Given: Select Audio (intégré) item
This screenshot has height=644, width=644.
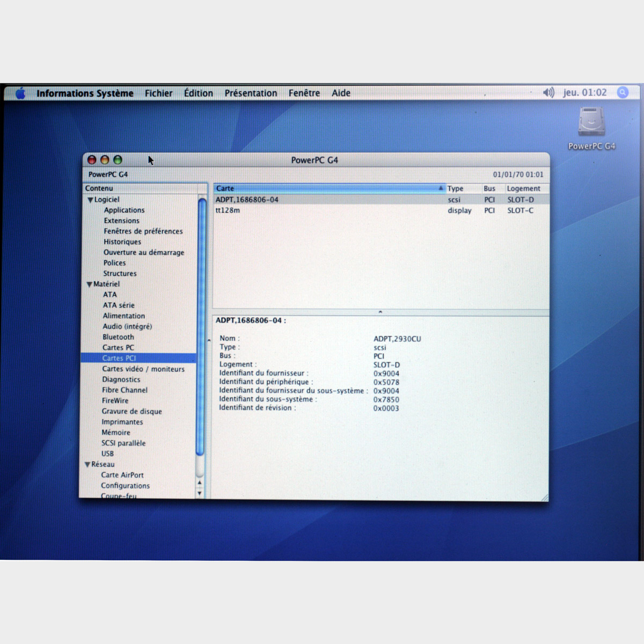Looking at the screenshot, I should click(x=128, y=326).
